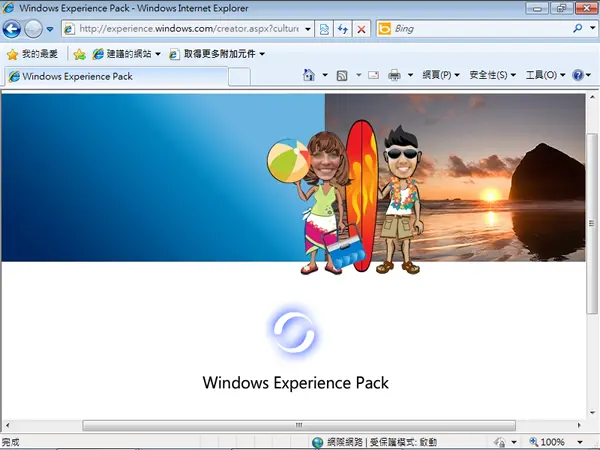
Task: Click the blue Back navigation arrow
Action: pos(11,29)
